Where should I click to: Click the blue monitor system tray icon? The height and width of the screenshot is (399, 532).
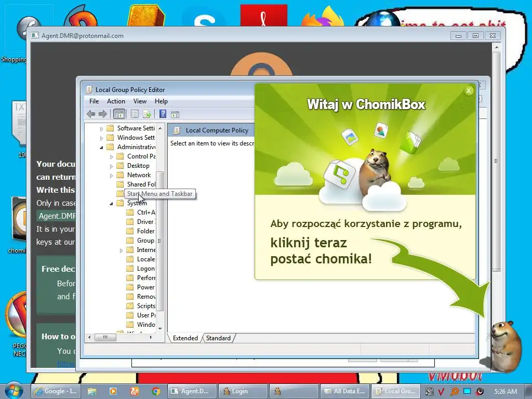467,391
